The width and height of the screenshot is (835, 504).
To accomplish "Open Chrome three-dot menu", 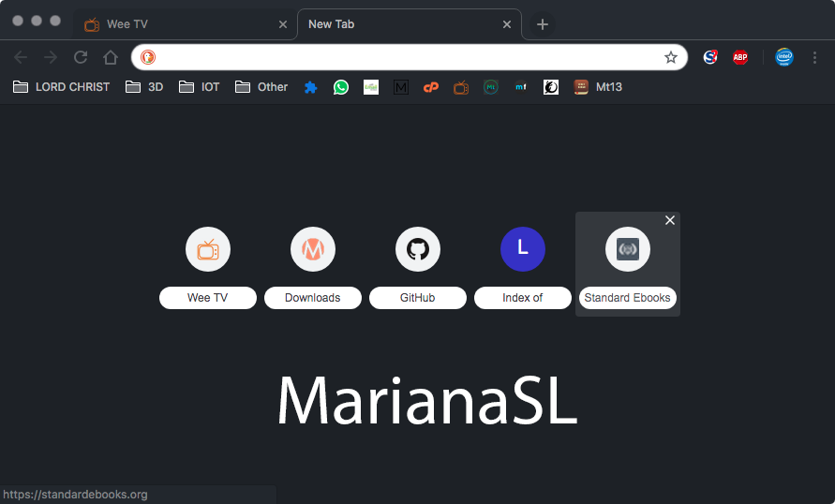I will [814, 57].
